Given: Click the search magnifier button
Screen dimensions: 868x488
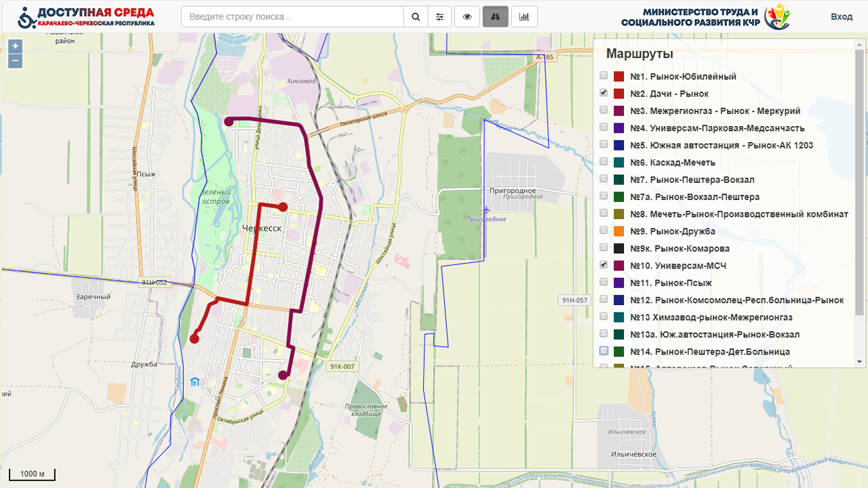Looking at the screenshot, I should click(416, 17).
